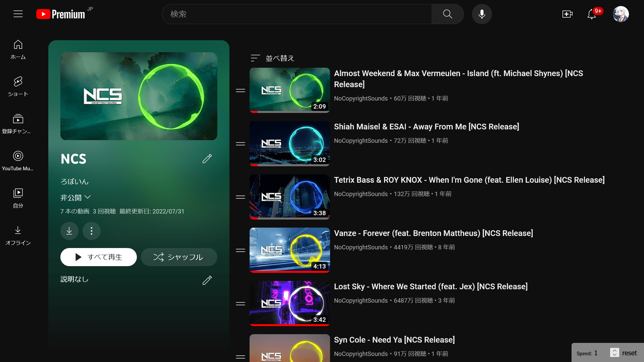Viewport: 644px width, 362px height.
Task: Click the Speed value field
Action: (602, 353)
